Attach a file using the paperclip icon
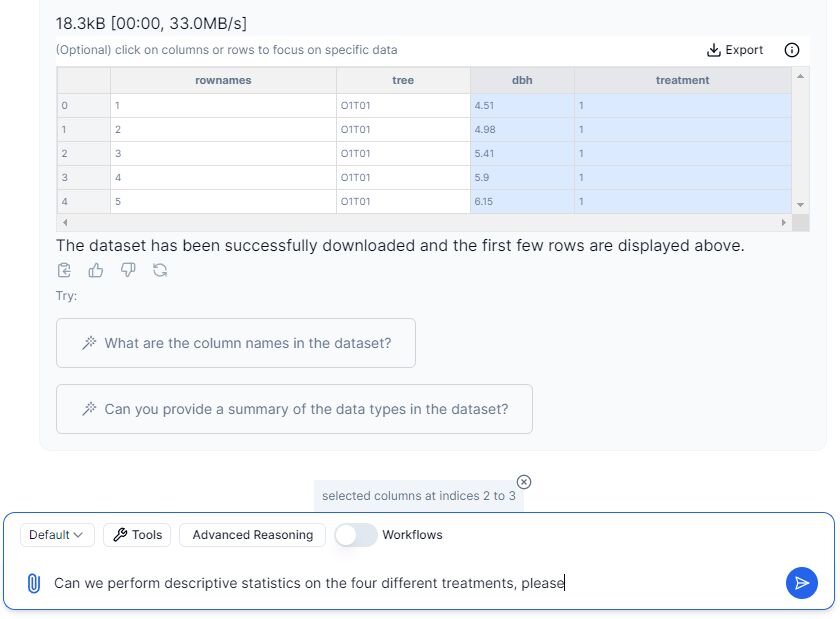The height and width of the screenshot is (619, 840). pyautogui.click(x=33, y=583)
